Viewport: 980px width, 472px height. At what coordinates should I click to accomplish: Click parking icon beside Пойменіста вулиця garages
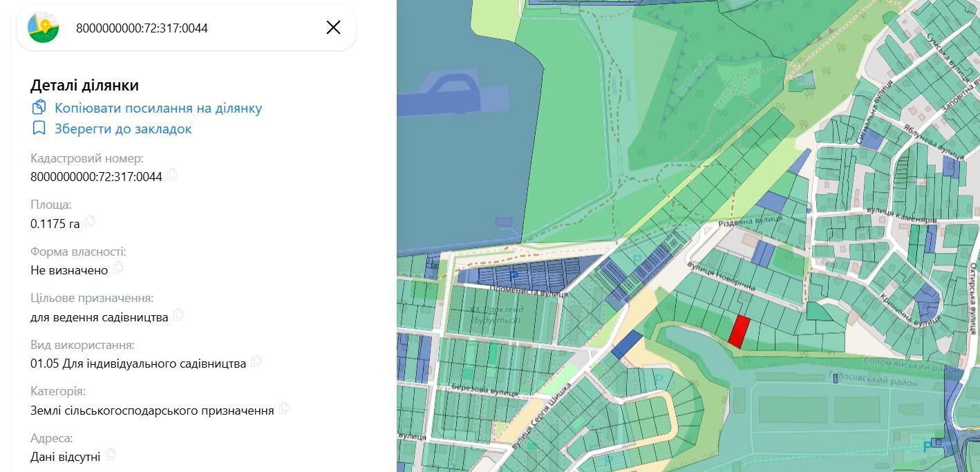[513, 276]
